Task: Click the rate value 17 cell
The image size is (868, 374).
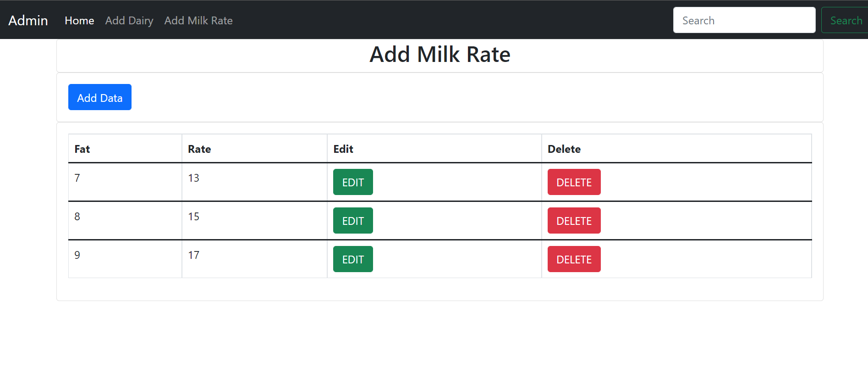Action: pos(193,255)
